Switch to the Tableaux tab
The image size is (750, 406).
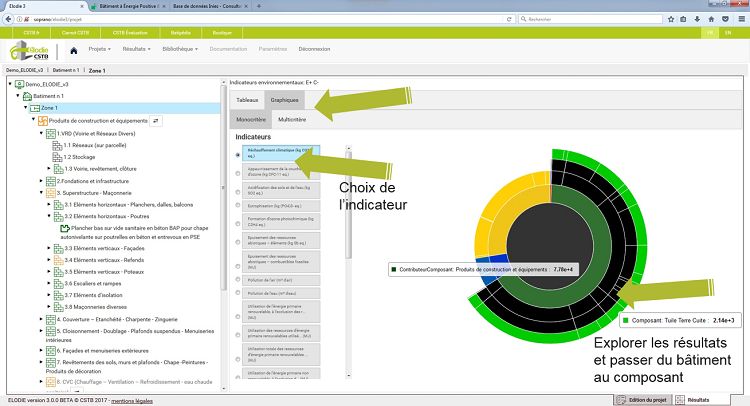[x=247, y=100]
